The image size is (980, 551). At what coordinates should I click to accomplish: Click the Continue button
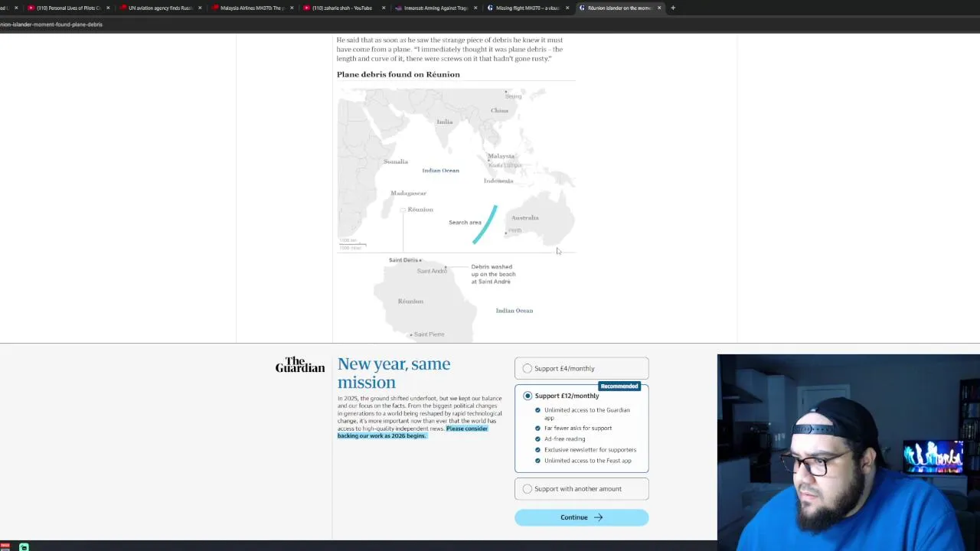click(x=581, y=517)
